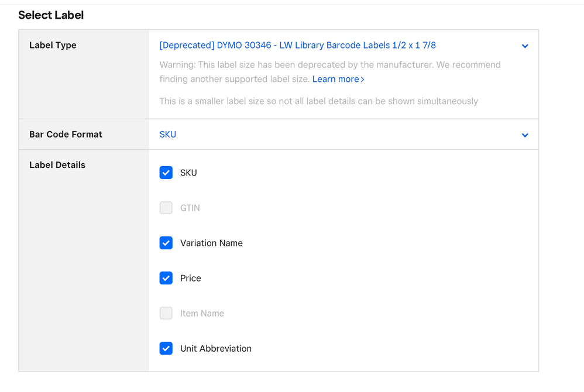Click the Select Label heading
The width and height of the screenshot is (584, 392).
point(51,15)
